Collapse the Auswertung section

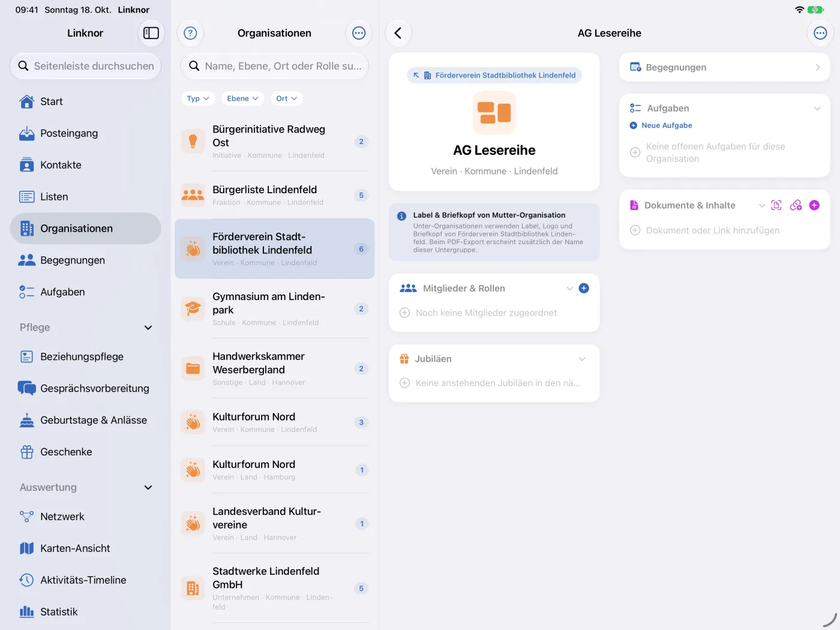148,488
